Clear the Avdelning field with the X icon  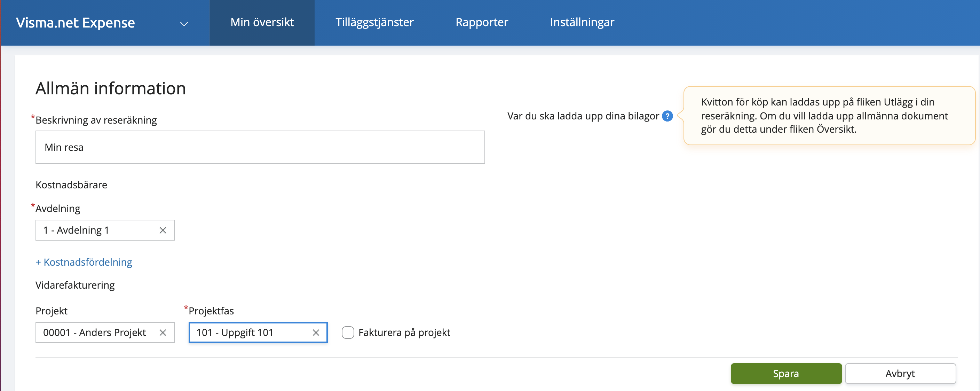163,230
